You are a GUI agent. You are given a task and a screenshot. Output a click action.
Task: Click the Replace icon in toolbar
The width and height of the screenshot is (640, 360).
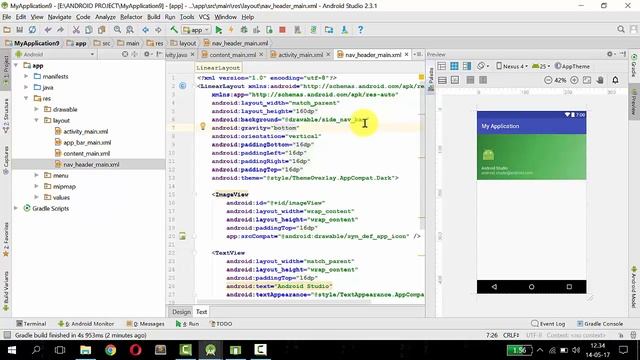130,30
